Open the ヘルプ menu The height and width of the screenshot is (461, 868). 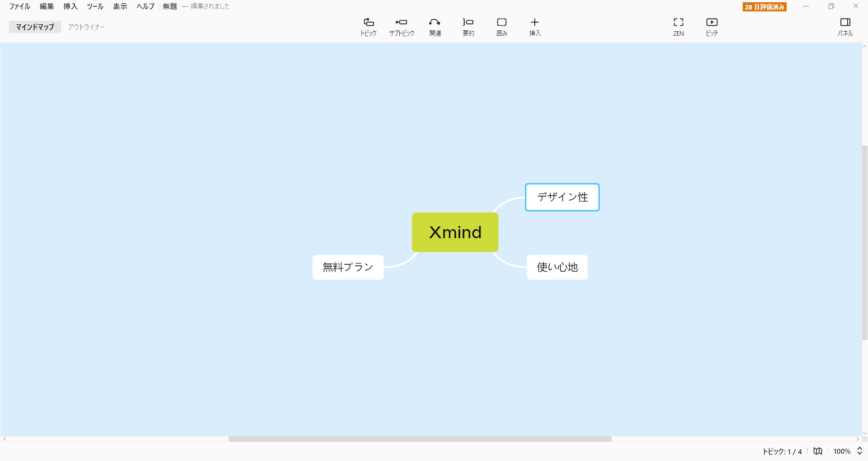[145, 6]
